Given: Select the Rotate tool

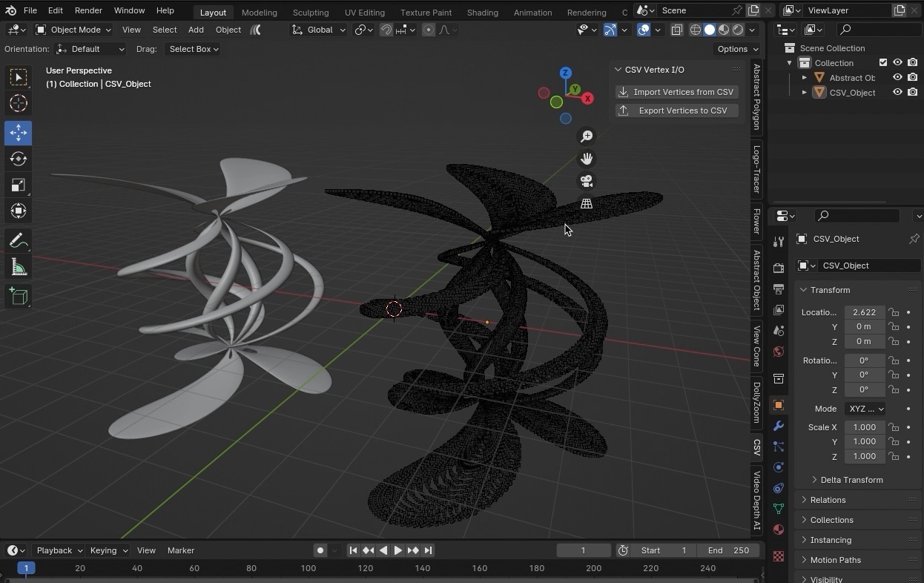Looking at the screenshot, I should tap(18, 159).
